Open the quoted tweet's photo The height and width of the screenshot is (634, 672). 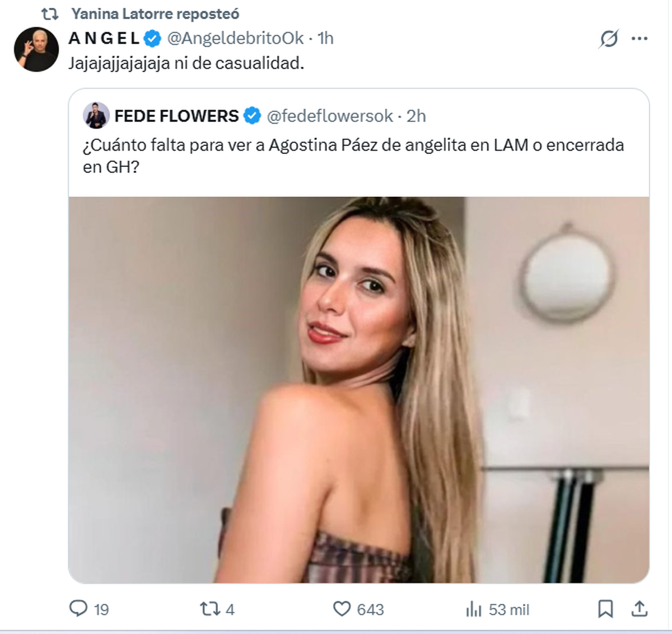(358, 389)
